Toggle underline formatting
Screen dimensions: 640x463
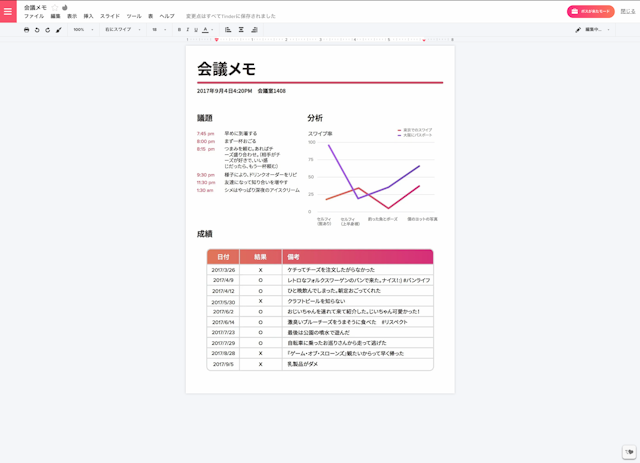point(196,30)
